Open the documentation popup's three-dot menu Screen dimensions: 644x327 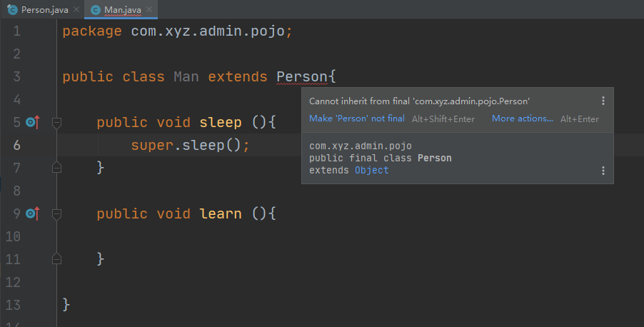[x=603, y=171]
